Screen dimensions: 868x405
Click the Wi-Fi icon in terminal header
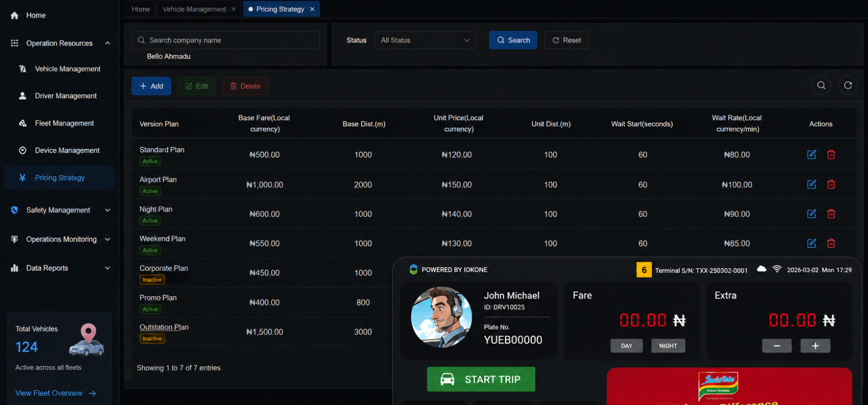(777, 269)
